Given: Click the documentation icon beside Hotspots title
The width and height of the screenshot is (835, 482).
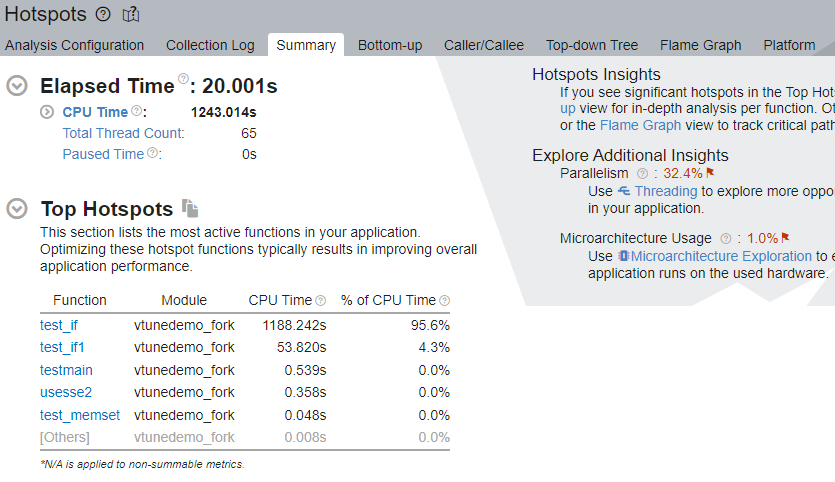Looking at the screenshot, I should (131, 14).
